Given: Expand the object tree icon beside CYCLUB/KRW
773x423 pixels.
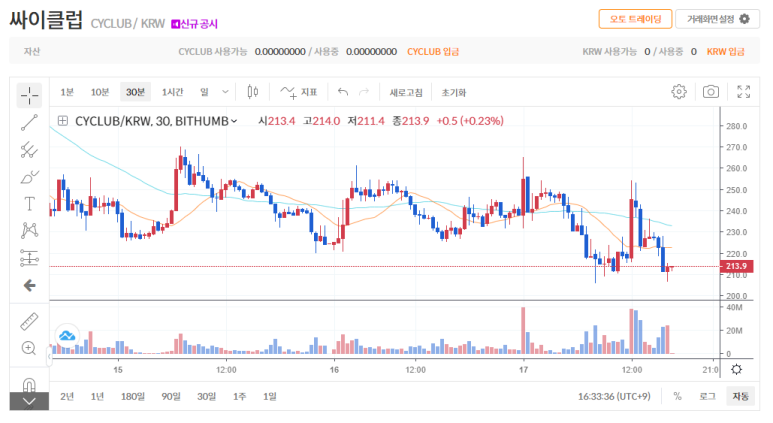Looking at the screenshot, I should click(x=63, y=121).
